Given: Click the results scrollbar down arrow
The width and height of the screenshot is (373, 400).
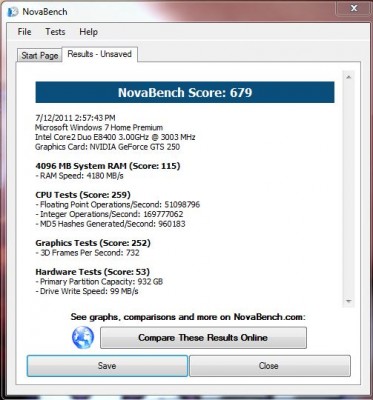Looking at the screenshot, I should coord(348,301).
